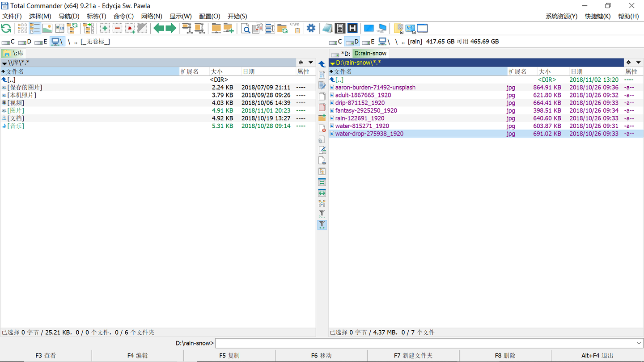Open the 命令(C) menu

click(x=124, y=16)
